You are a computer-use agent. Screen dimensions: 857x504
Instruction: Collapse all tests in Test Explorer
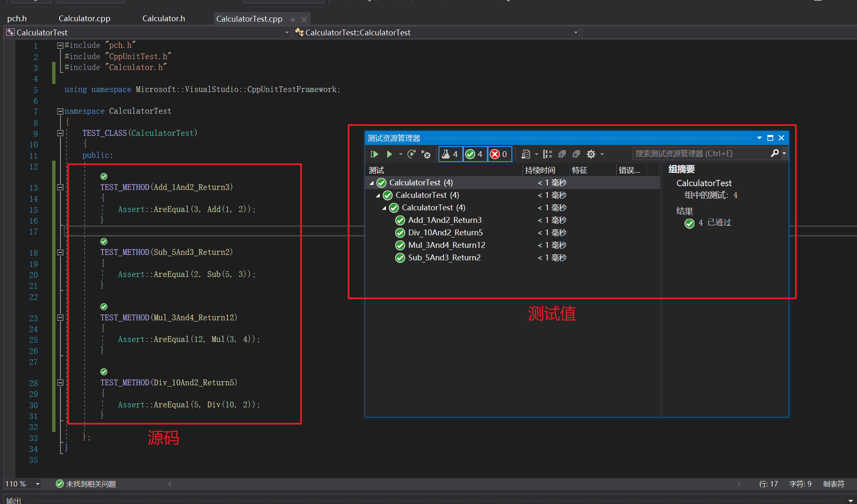tap(576, 154)
